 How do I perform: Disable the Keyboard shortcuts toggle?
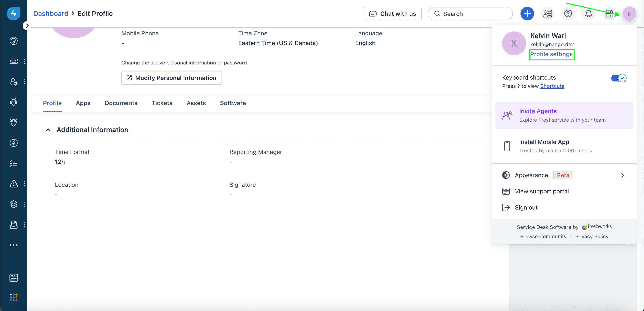point(618,78)
